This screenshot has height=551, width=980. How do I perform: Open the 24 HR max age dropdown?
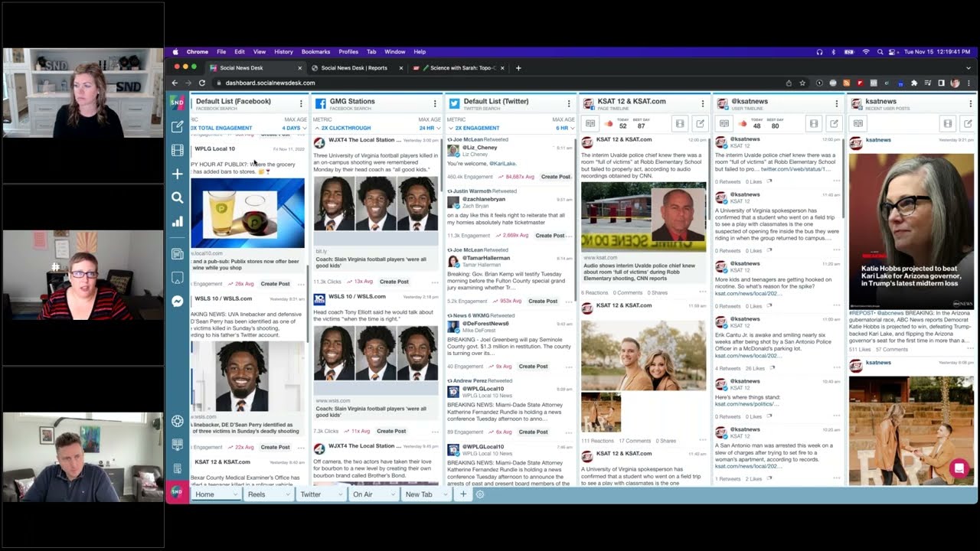tap(430, 128)
